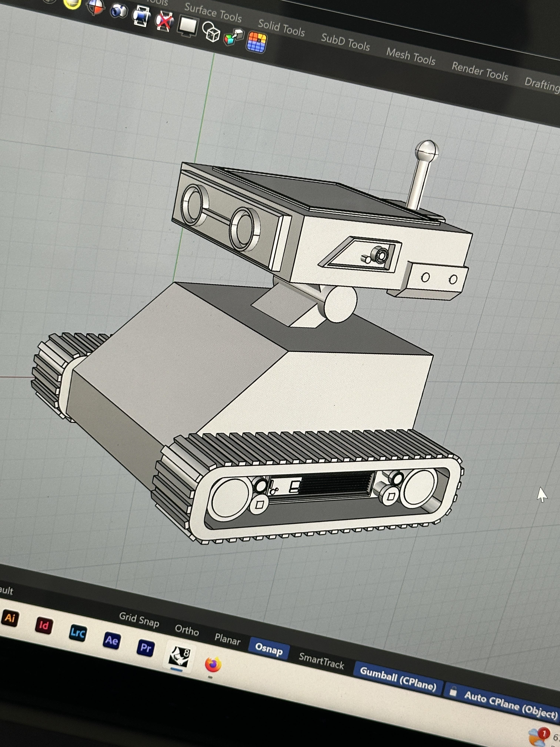Click the Firefox icon in taskbar

(x=213, y=664)
